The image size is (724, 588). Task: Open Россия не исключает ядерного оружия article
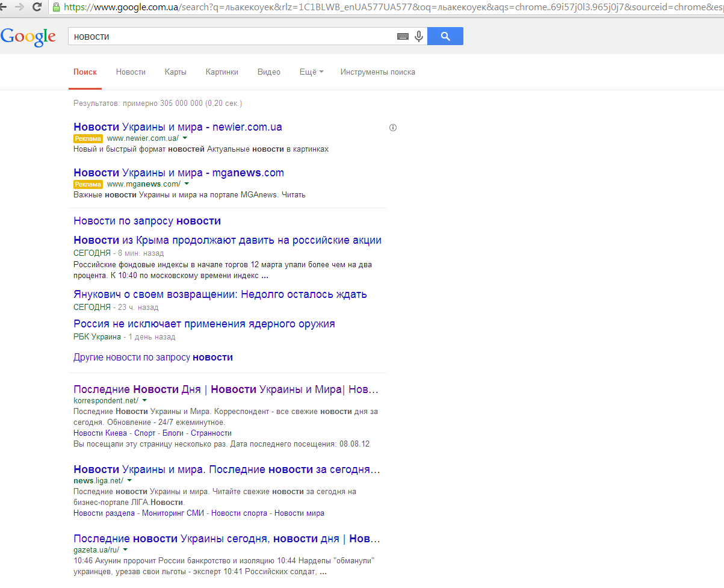(204, 324)
